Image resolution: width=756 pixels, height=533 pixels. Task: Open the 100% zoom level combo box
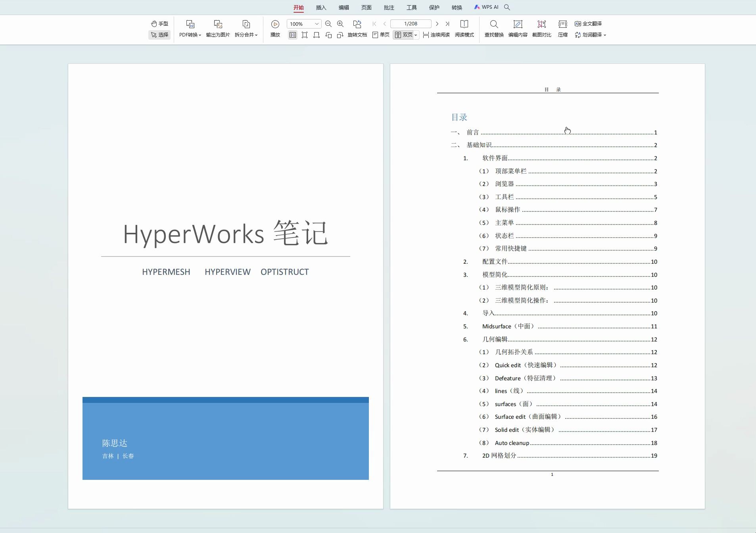pos(304,24)
